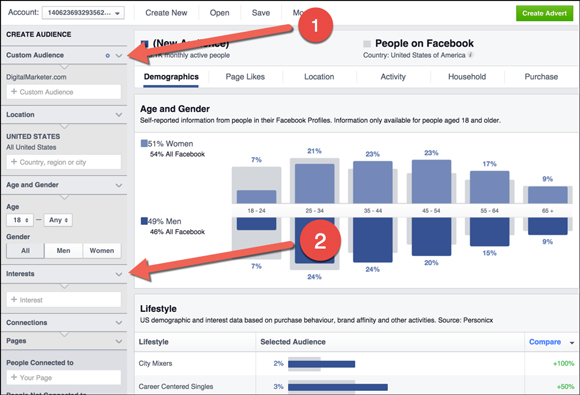
Task: Click the plus icon in the Your Page field
Action: [14, 377]
